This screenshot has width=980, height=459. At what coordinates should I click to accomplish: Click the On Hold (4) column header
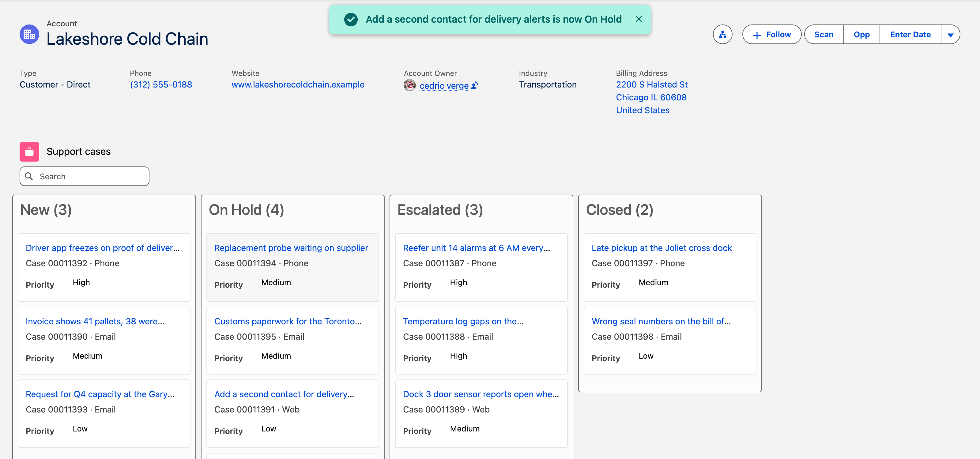(247, 210)
